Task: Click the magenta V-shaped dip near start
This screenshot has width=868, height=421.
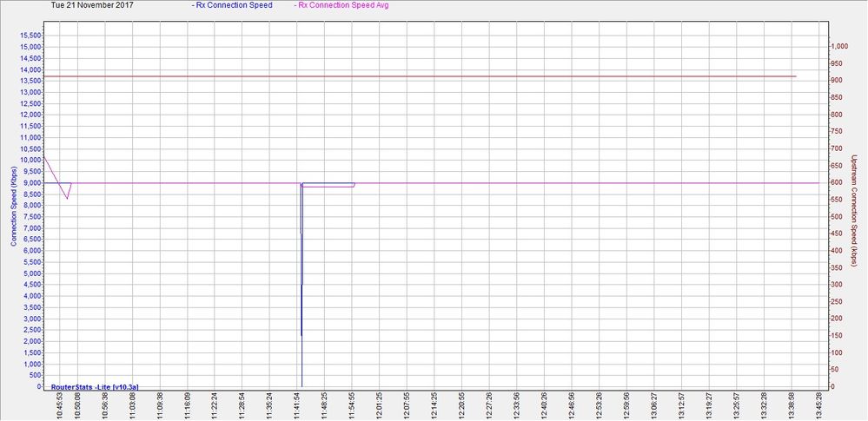Action: click(x=67, y=198)
